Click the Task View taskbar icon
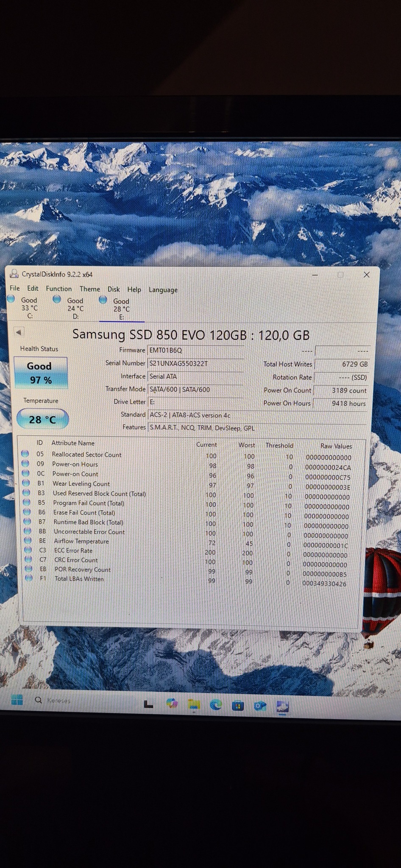This screenshot has height=868, width=401. [148, 704]
